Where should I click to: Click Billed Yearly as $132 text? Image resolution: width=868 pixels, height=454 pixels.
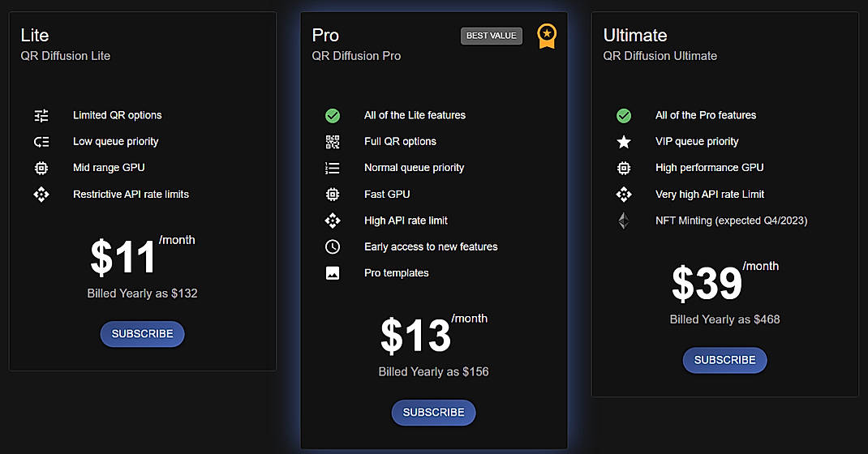coord(142,293)
